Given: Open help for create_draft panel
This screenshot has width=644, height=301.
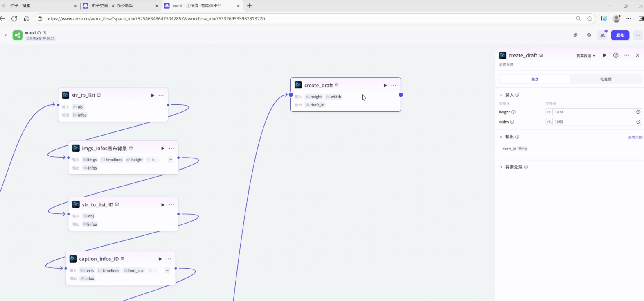Looking at the screenshot, I should tap(616, 55).
